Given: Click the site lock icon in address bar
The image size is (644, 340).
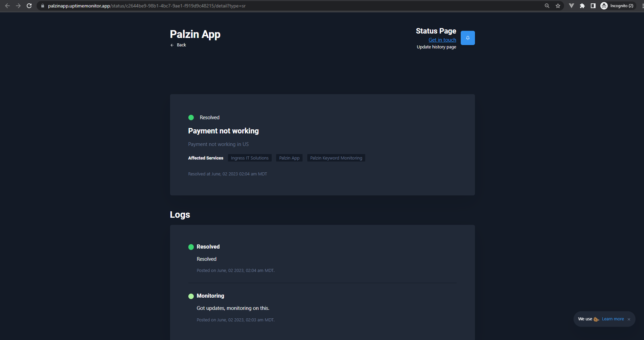Looking at the screenshot, I should tap(43, 6).
